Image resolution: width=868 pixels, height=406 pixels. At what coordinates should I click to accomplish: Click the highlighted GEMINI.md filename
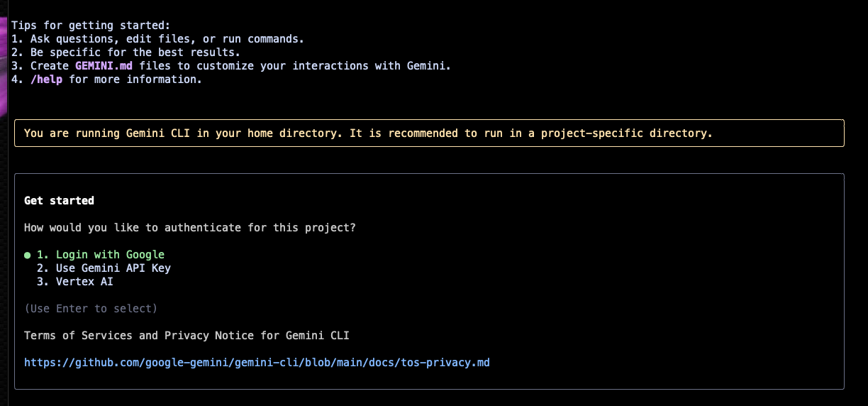[104, 66]
